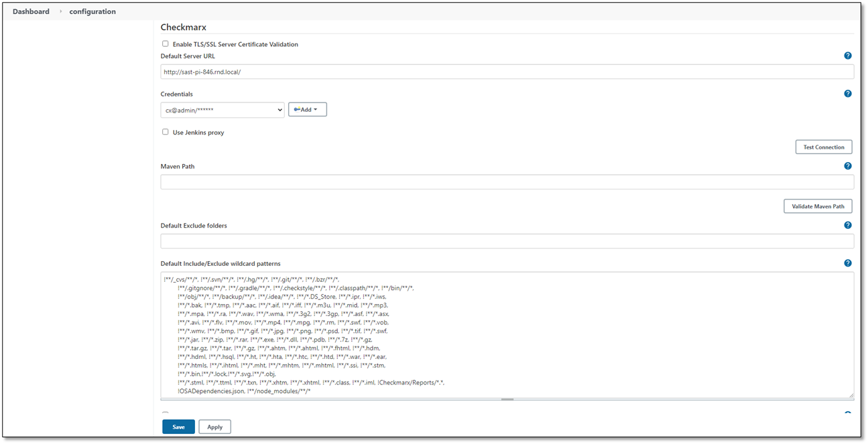This screenshot has height=444, width=868.
Task: Toggle Use Jenkins proxy checkbox
Action: (166, 132)
